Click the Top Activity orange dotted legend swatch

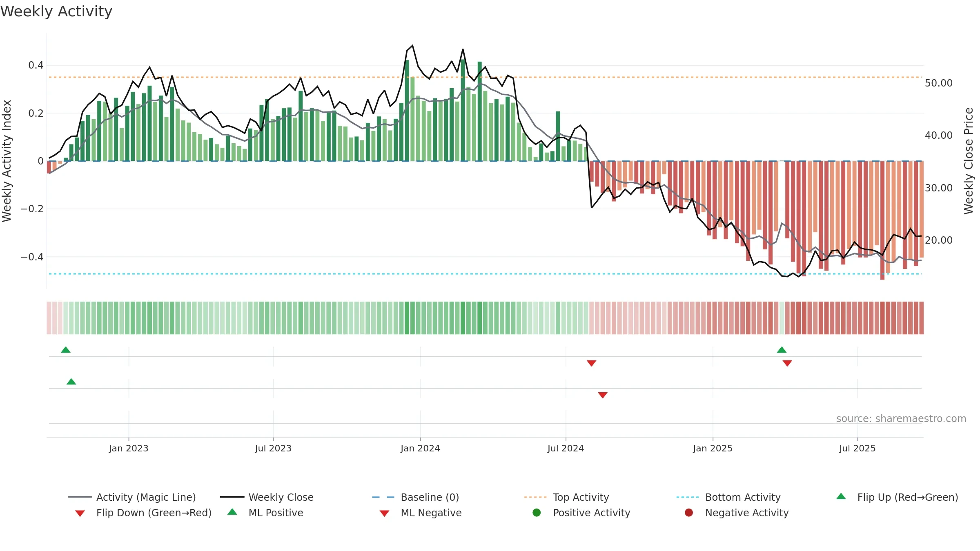[535, 497]
